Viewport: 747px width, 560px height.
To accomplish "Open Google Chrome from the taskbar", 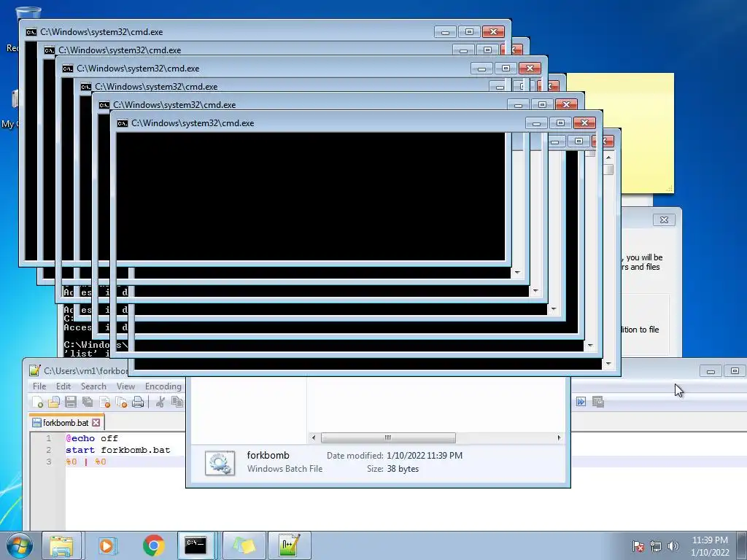I will (153, 545).
